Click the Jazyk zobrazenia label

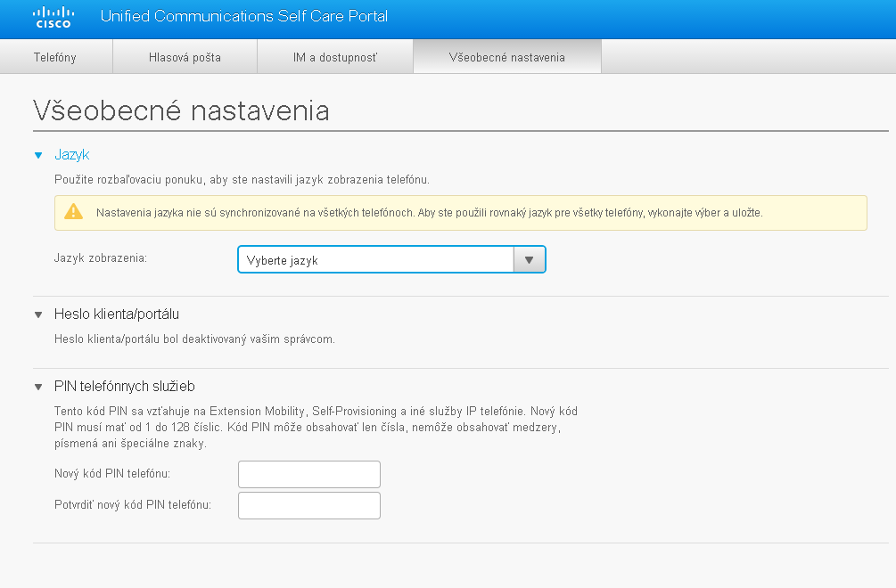click(101, 258)
